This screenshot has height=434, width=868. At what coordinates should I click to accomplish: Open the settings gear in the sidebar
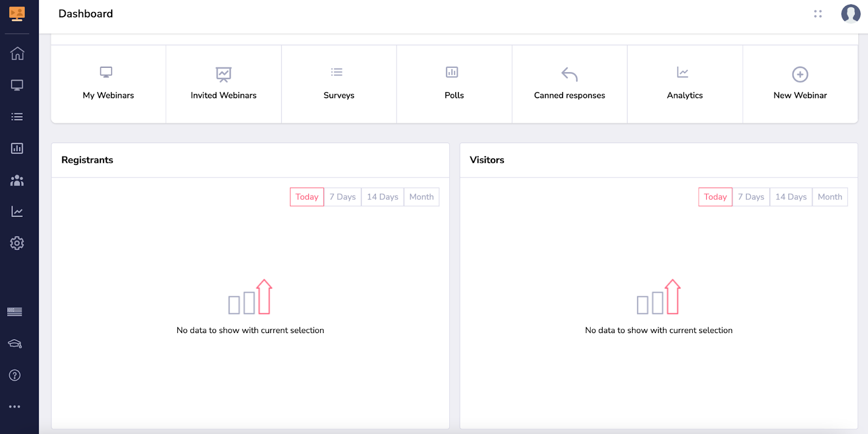[x=17, y=243]
